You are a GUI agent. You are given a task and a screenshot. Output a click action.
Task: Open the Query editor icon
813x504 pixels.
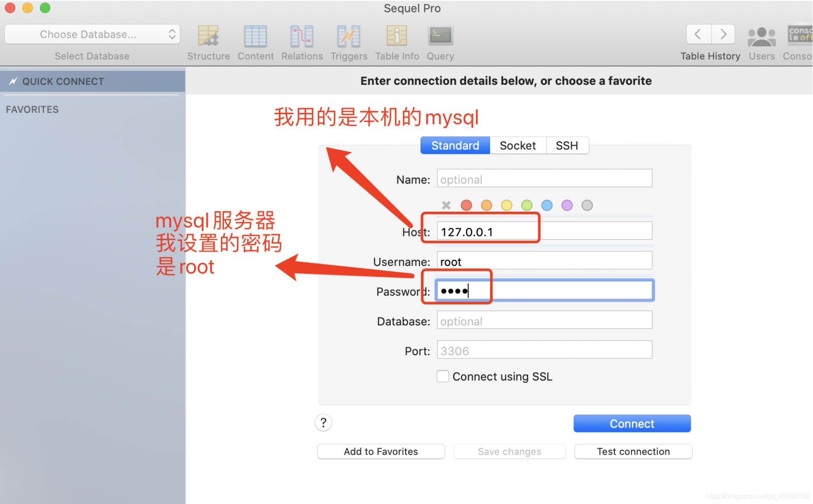(x=440, y=36)
